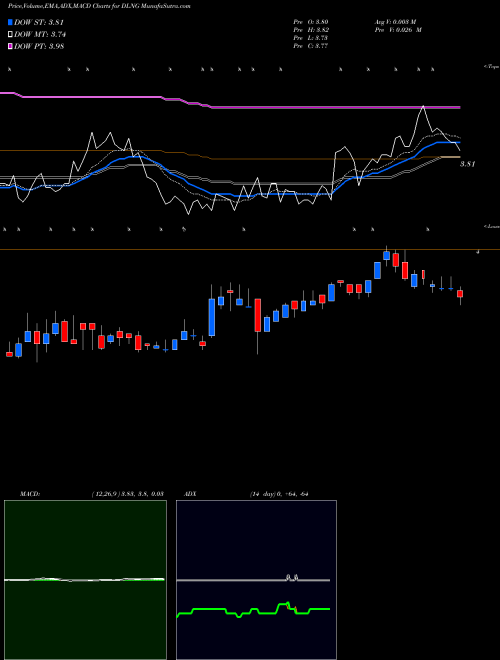Viewport: 500px width, 660px height.
Task: Click the 'Pre O: 3.80' value
Action: pyautogui.click(x=311, y=22)
